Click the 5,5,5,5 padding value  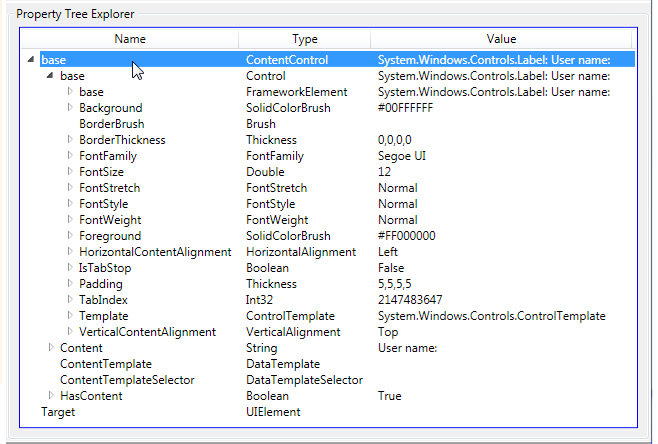(x=394, y=284)
